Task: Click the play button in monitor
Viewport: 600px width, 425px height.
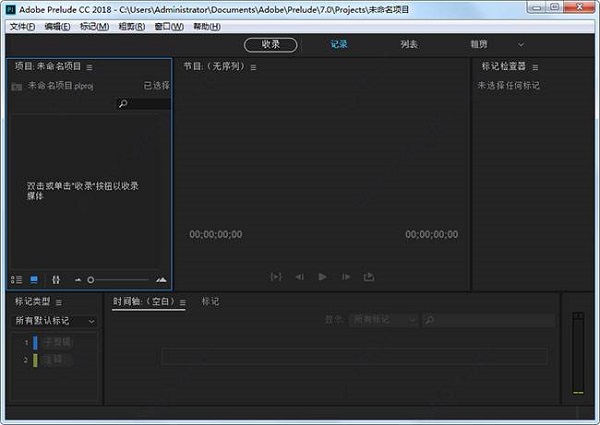Action: (323, 277)
